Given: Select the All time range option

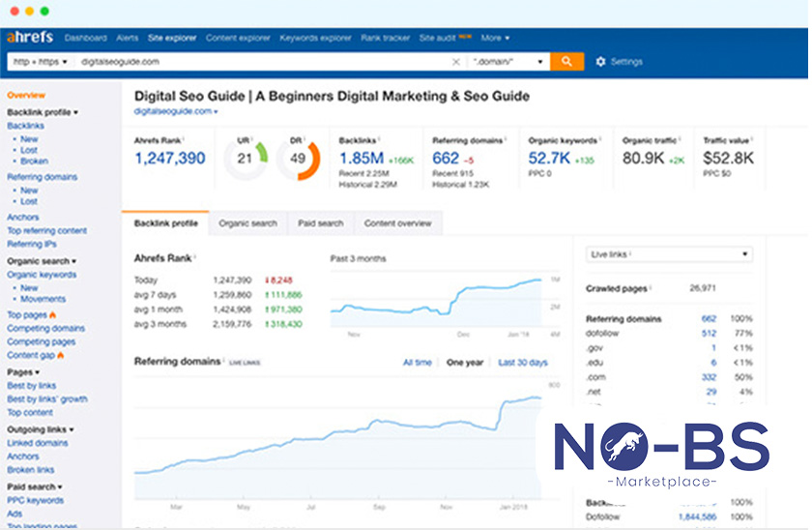Looking at the screenshot, I should pos(418,363).
